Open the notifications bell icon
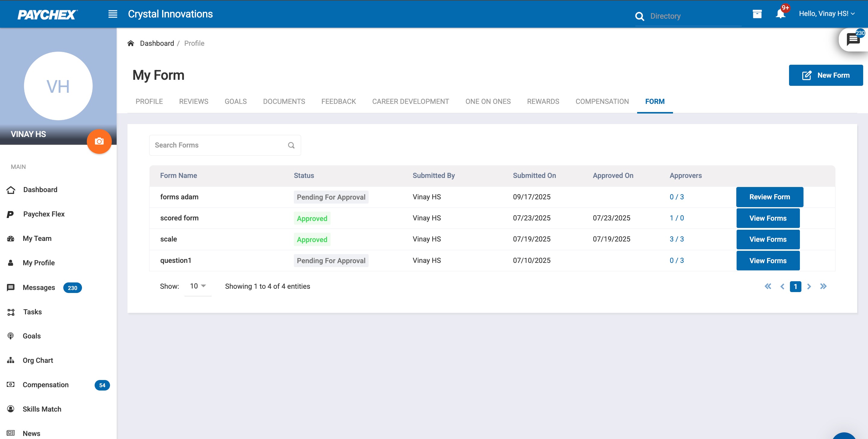Image resolution: width=868 pixels, height=439 pixels. pos(780,14)
